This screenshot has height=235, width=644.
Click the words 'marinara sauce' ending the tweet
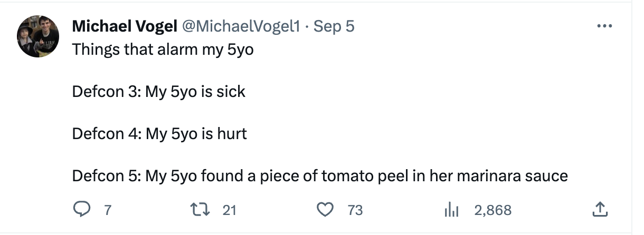[x=512, y=175]
